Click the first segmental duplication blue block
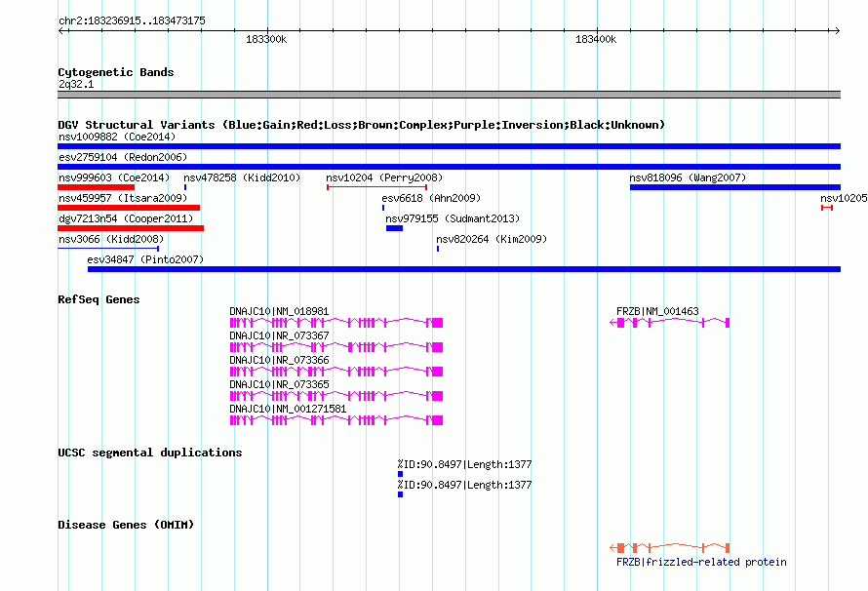The height and width of the screenshot is (591, 868). point(400,474)
